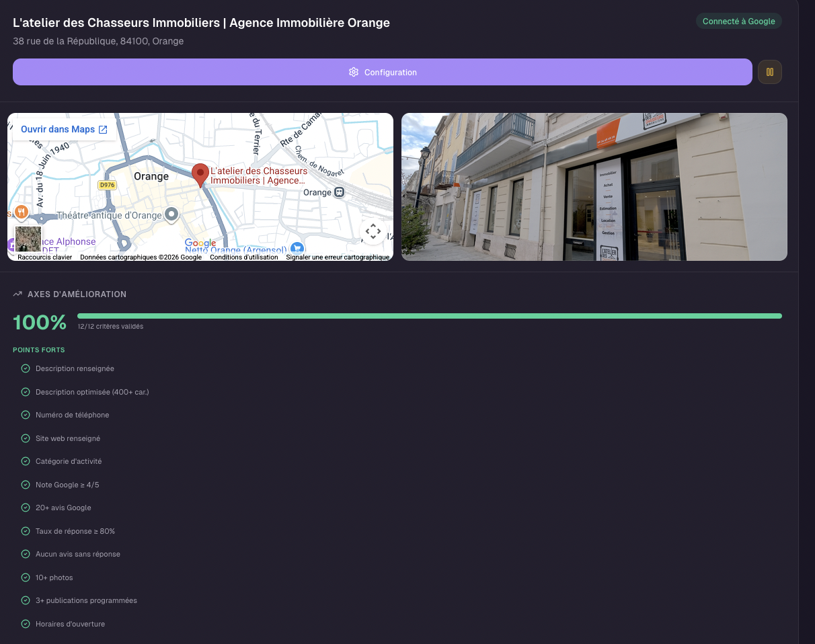Screen dimensions: 815x644
Task: Click check icon for Taux de réponse ≥ 80%
Action: 26,531
